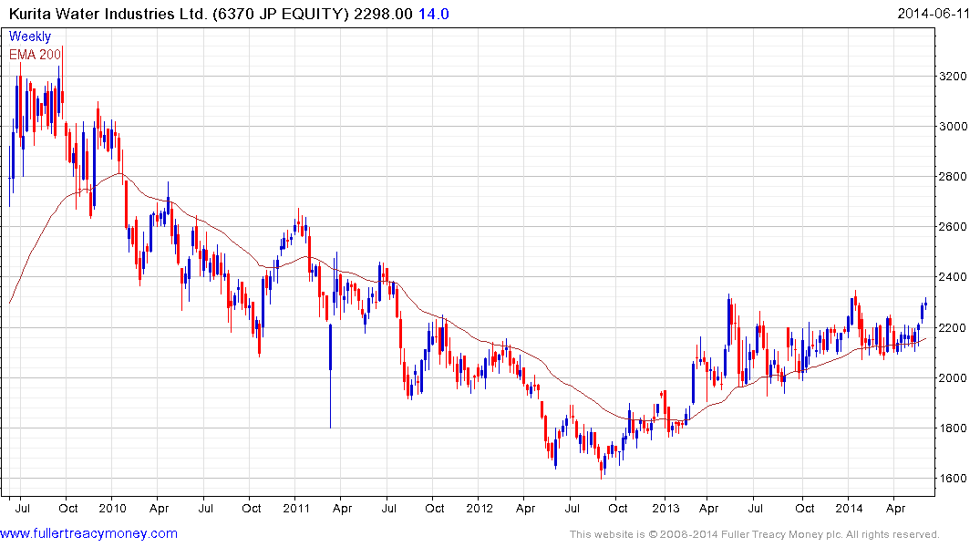The height and width of the screenshot is (547, 980).
Task: Click the 2000 price axis label
Action: coord(954,377)
